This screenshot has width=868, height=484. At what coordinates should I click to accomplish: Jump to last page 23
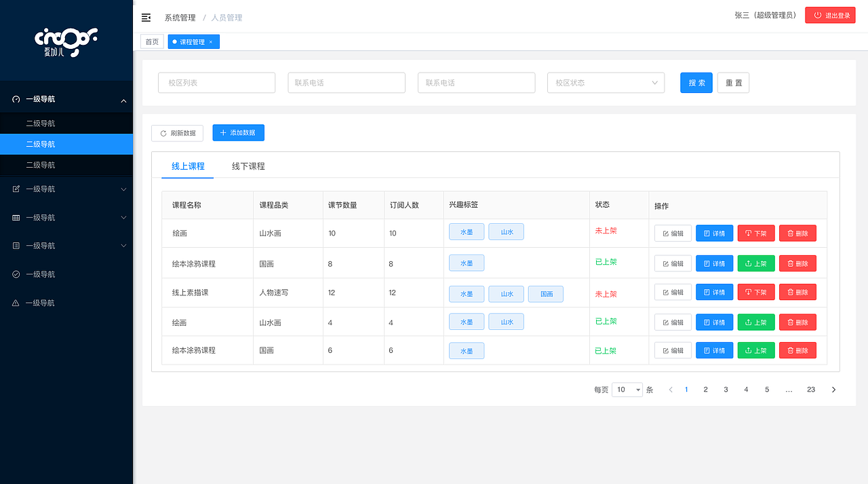[x=811, y=390]
